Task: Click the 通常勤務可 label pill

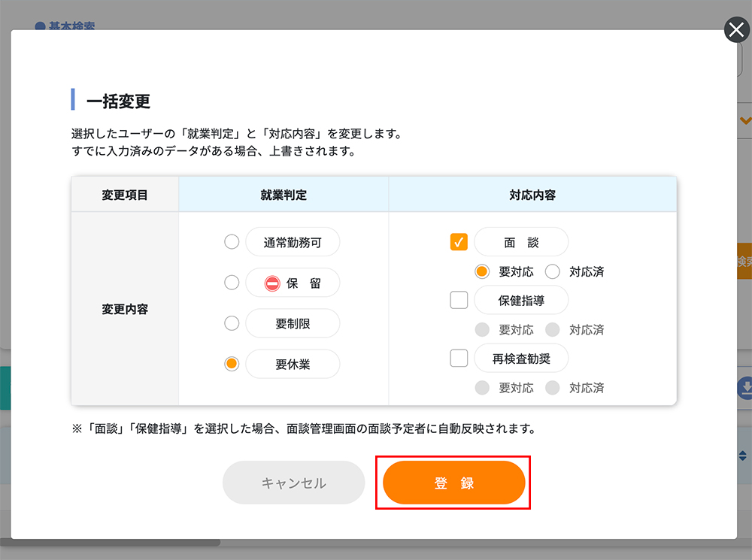Action: (293, 242)
